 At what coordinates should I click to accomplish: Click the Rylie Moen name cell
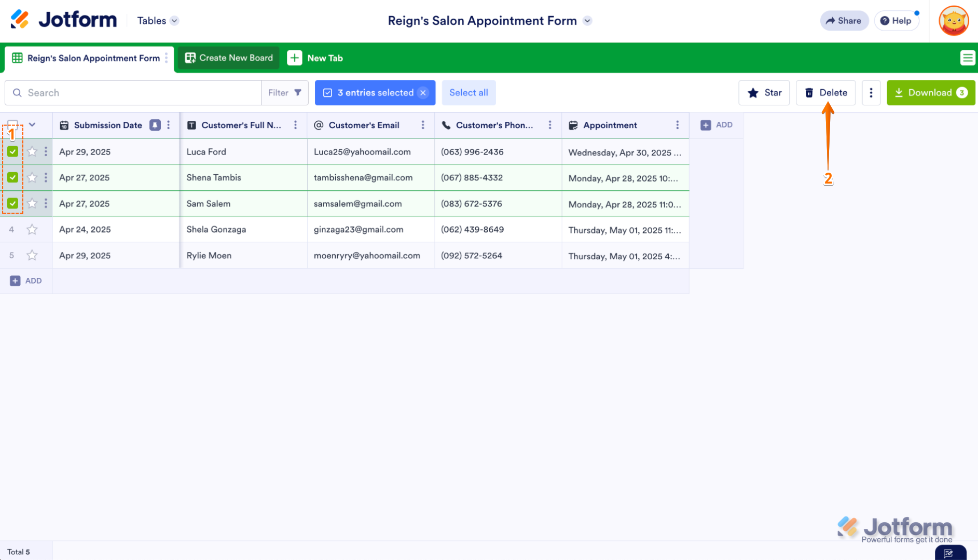coord(244,255)
